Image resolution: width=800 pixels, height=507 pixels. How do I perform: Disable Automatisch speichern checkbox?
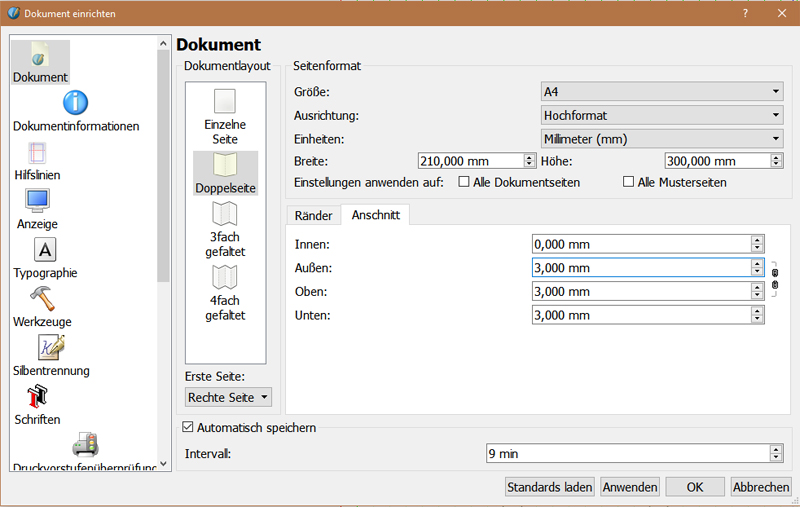[x=187, y=428]
